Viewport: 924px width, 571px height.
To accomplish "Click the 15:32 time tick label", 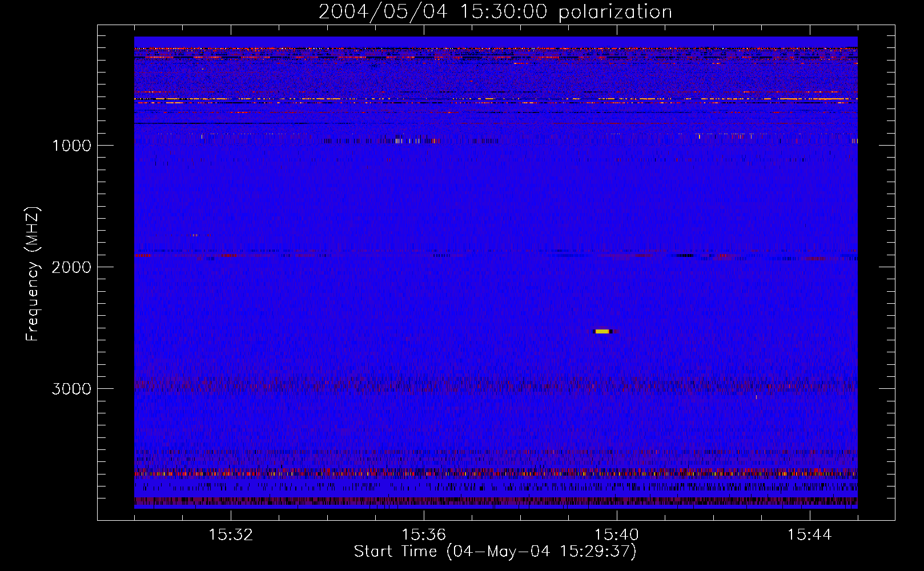I will tap(231, 535).
